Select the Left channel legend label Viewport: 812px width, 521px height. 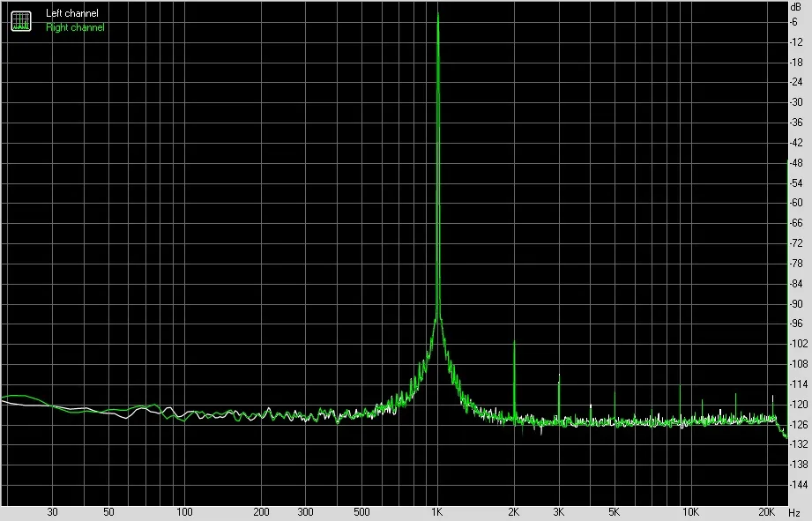(x=72, y=13)
